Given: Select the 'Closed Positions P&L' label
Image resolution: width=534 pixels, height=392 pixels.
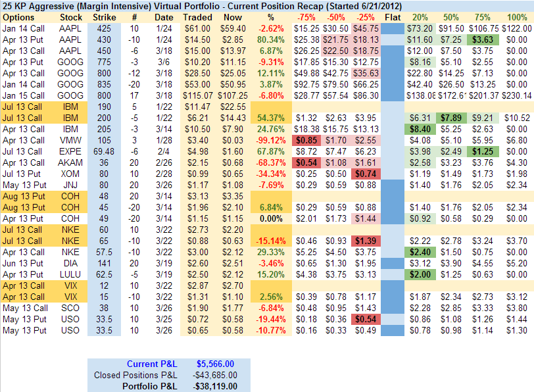Looking at the screenshot, I should click(x=135, y=375).
